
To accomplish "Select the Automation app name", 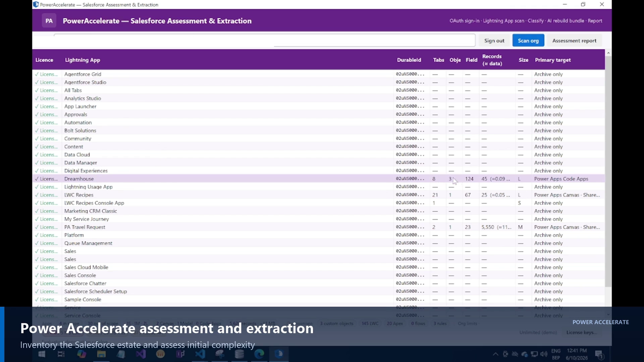I will pos(78,123).
